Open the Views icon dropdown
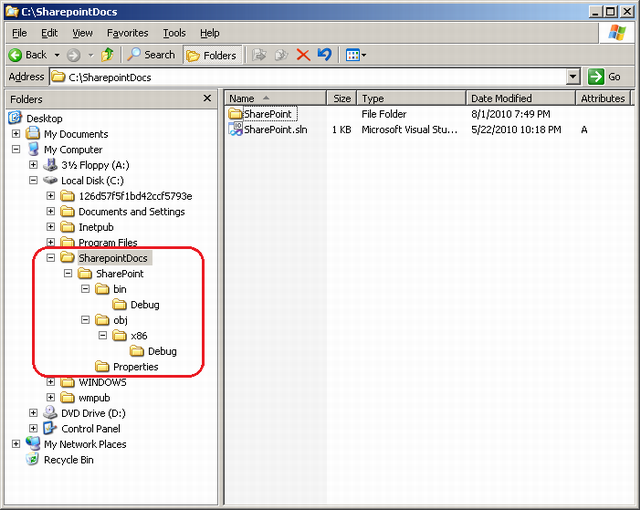The height and width of the screenshot is (510, 640). (356, 55)
